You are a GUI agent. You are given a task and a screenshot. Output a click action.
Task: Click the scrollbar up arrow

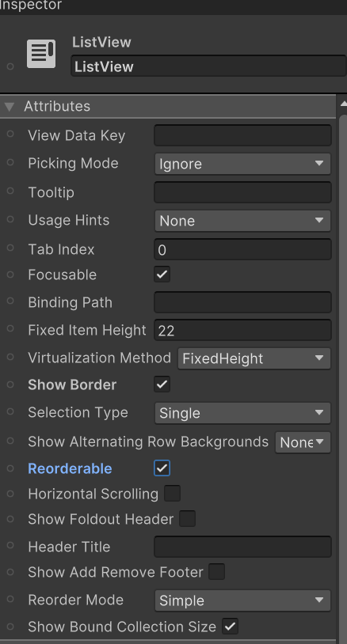[343, 104]
